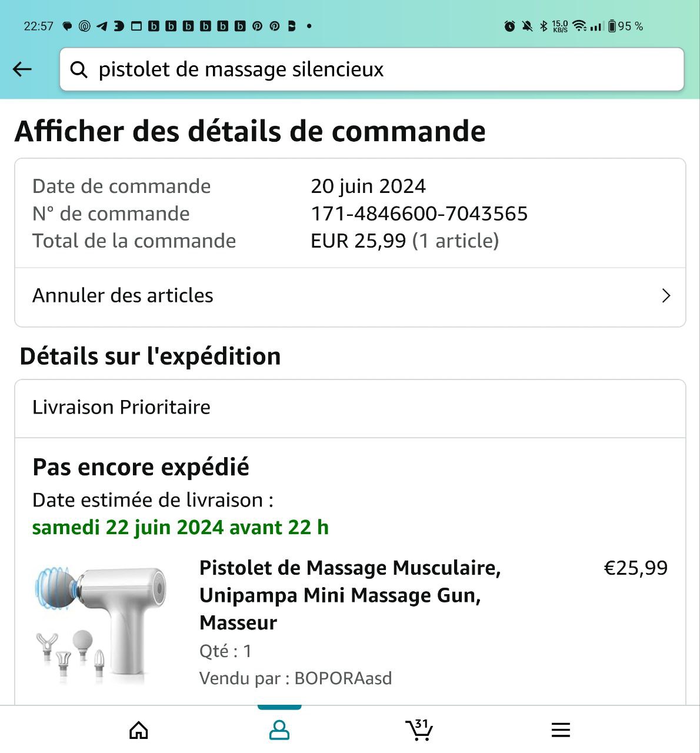The image size is (700, 753).
Task: Tap the back arrow
Action: pos(22,69)
